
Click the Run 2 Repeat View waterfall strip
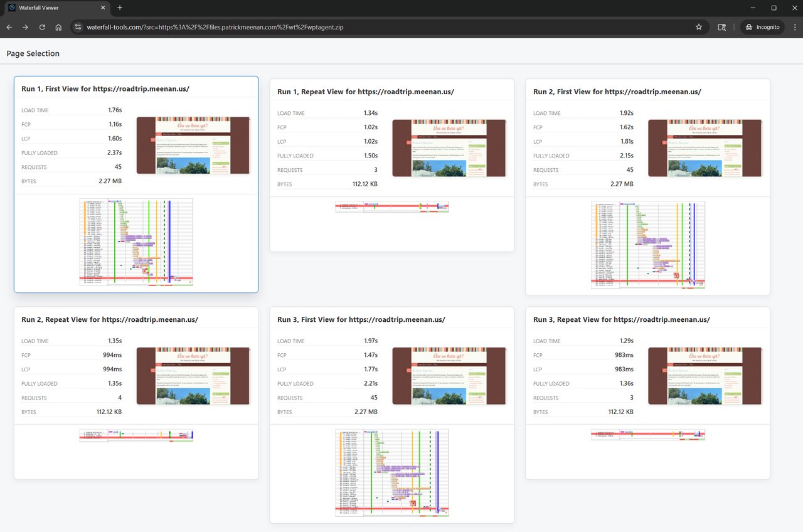136,435
